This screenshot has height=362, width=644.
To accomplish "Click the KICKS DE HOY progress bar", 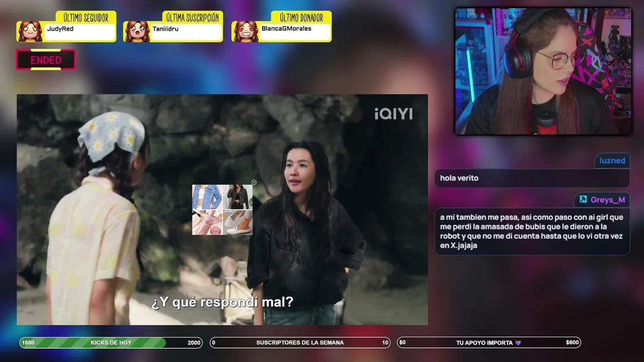I will [x=111, y=343].
